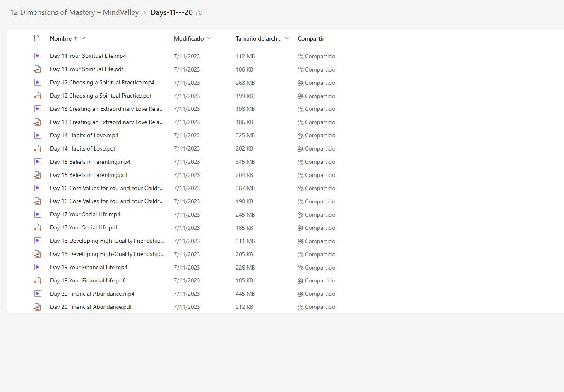Screen dimensions: 564x392
Task: Click the shared icon for Day 13 mp4 row
Action: point(300,109)
